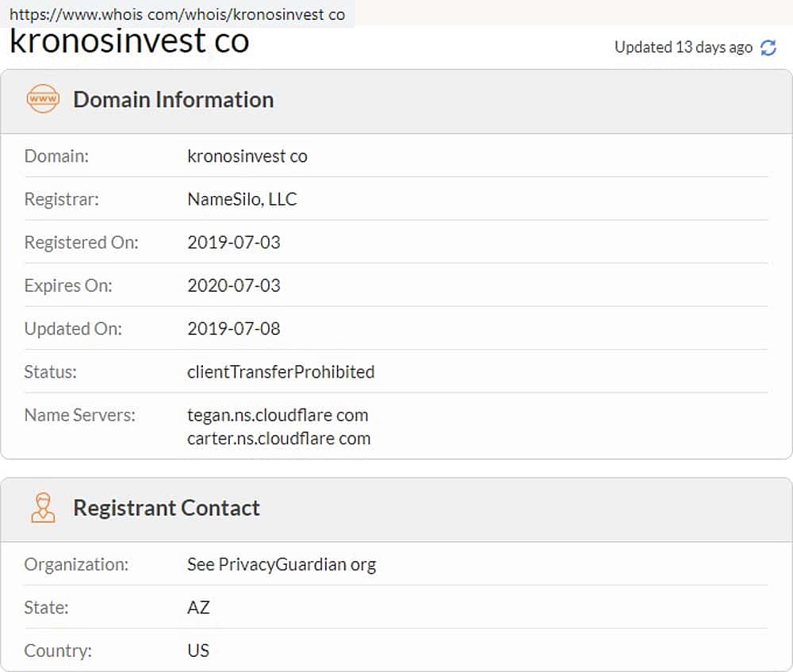Select the Registrant Contact section header

pyautogui.click(x=167, y=508)
